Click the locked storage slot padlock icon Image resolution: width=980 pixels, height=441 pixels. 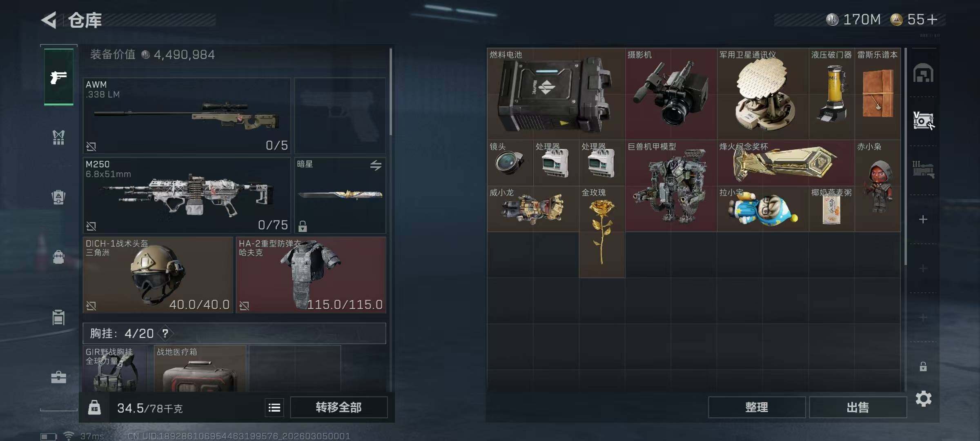pyautogui.click(x=923, y=366)
